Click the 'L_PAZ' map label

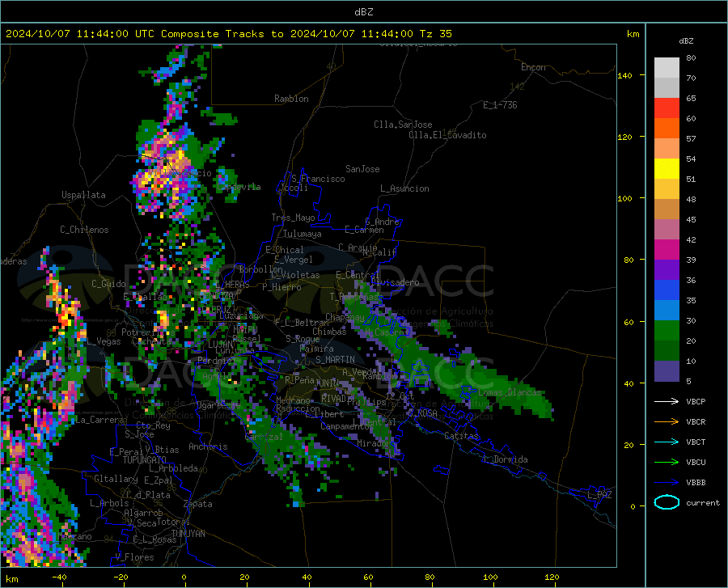coord(599,495)
